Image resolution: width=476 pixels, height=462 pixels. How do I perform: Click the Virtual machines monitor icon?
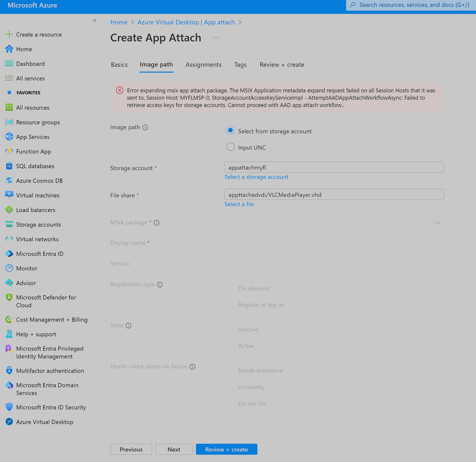9,195
